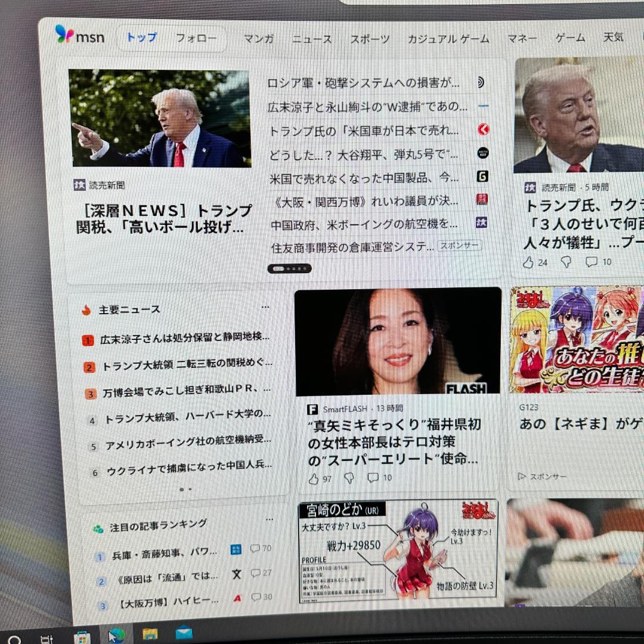Open 《原因は「流通」では ranking item
The image size is (644, 644).
tap(167, 577)
